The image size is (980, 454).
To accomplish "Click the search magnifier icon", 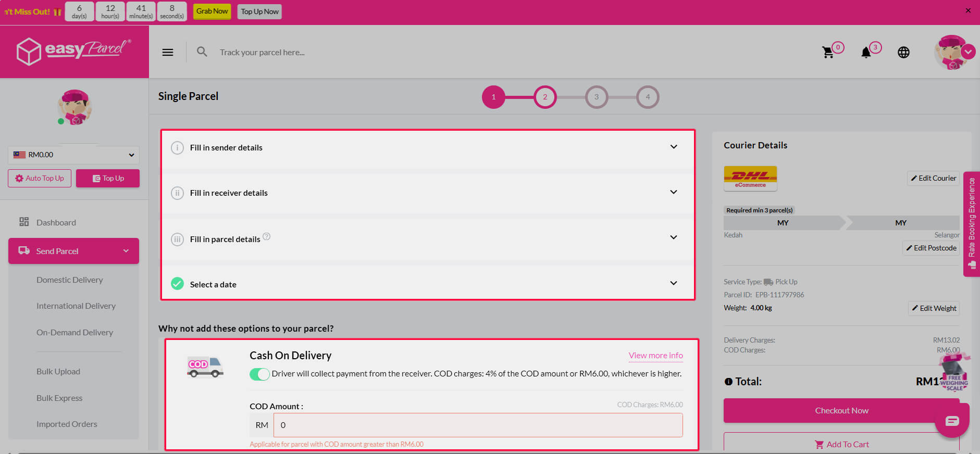I will [202, 52].
